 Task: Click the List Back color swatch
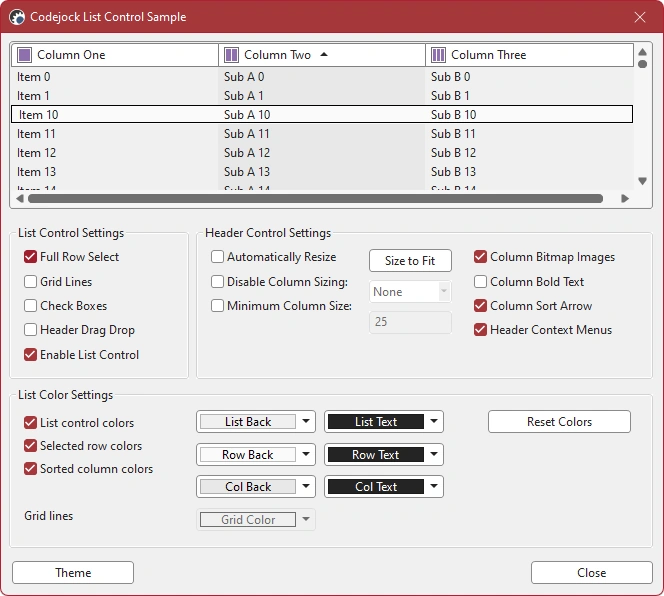point(248,421)
